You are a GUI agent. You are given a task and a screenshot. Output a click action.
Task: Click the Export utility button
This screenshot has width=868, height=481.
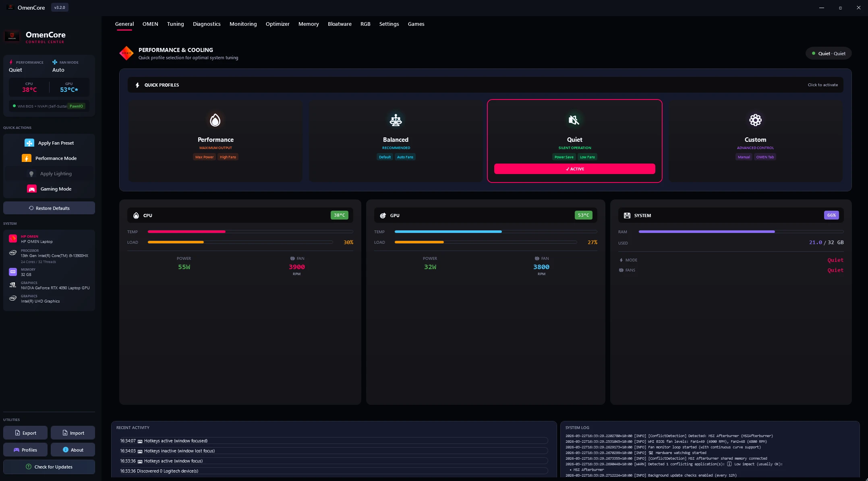25,433
